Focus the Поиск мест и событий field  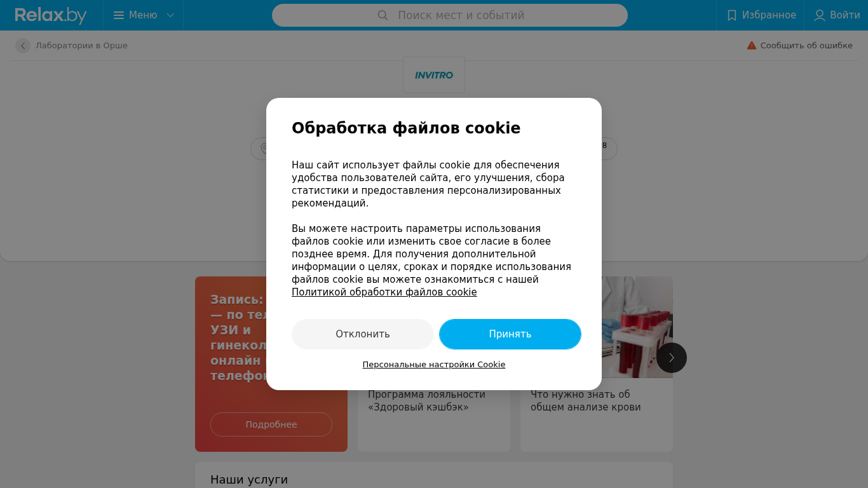[450, 15]
